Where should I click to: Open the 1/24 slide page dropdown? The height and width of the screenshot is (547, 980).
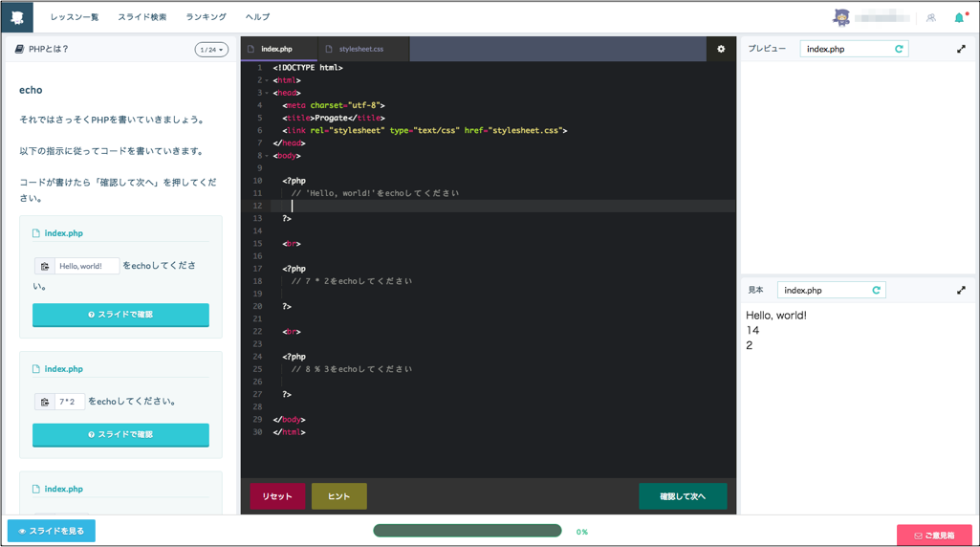[x=211, y=50]
